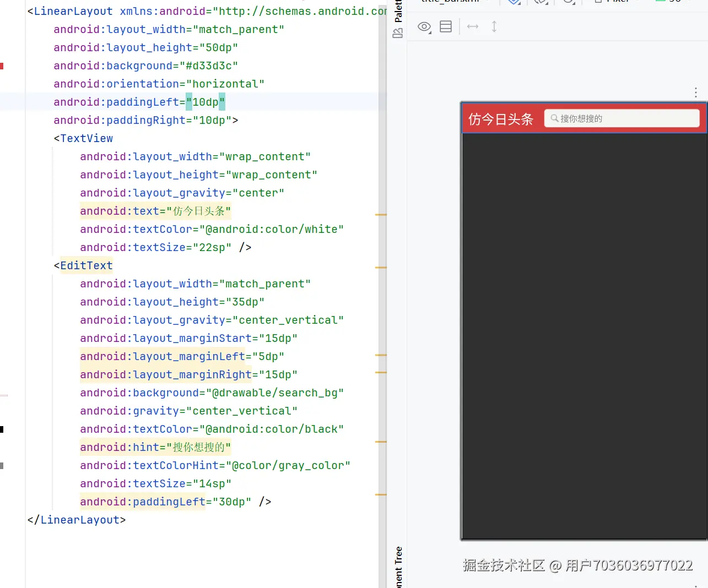Click the warning stripe beside android:text line
Screen dimensions: 708x588
click(x=381, y=215)
